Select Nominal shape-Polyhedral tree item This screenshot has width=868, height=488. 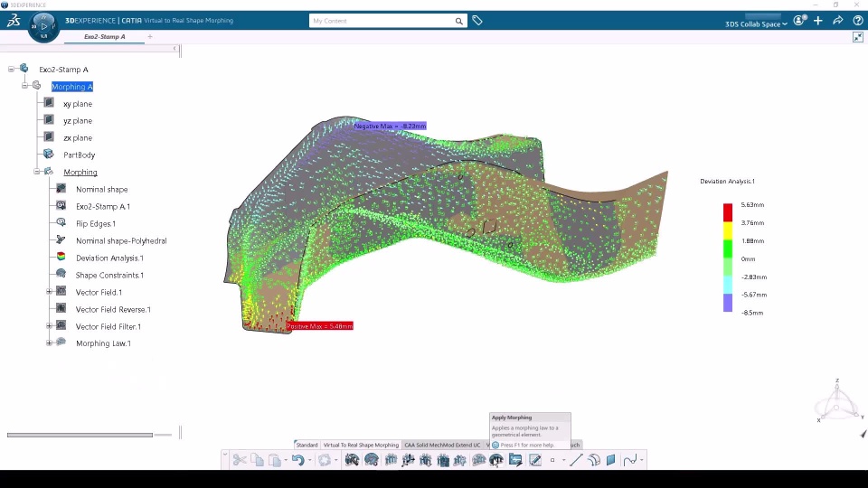[x=121, y=240]
